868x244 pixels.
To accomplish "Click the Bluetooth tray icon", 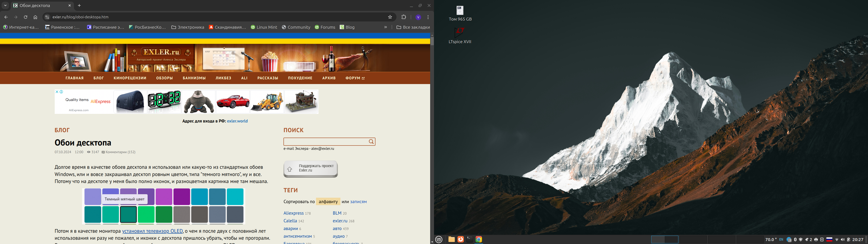I will 795,240.
